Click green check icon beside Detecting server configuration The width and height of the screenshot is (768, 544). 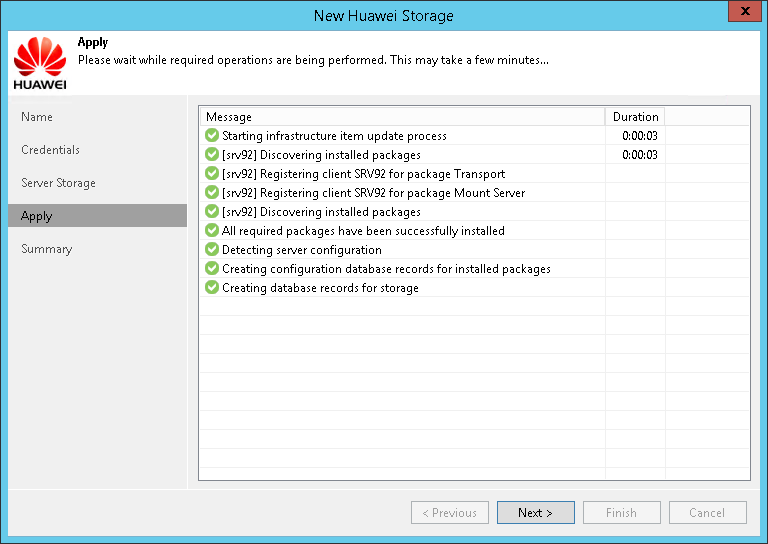pos(212,249)
